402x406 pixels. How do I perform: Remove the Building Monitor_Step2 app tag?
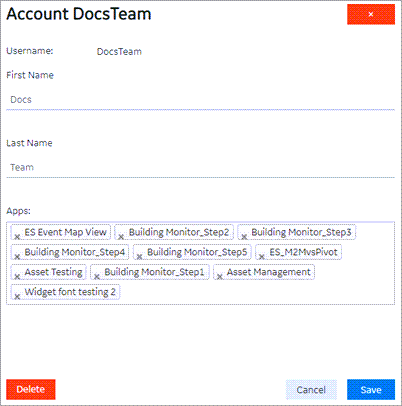121,236
